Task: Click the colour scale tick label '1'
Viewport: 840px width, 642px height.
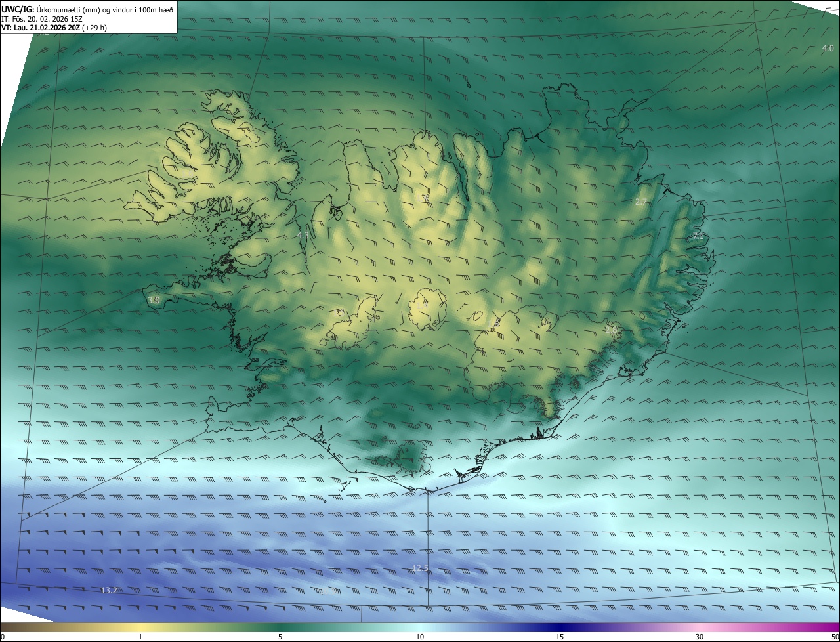Action: point(140,637)
